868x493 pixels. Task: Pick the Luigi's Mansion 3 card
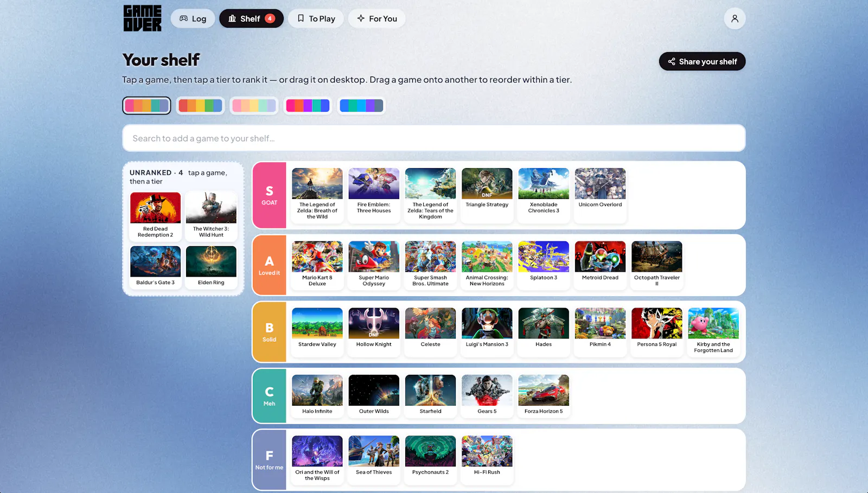coord(487,332)
